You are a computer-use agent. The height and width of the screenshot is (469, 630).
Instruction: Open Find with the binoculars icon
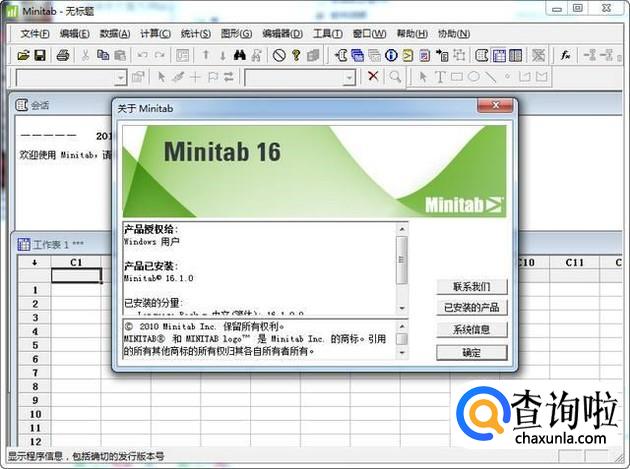[239, 55]
